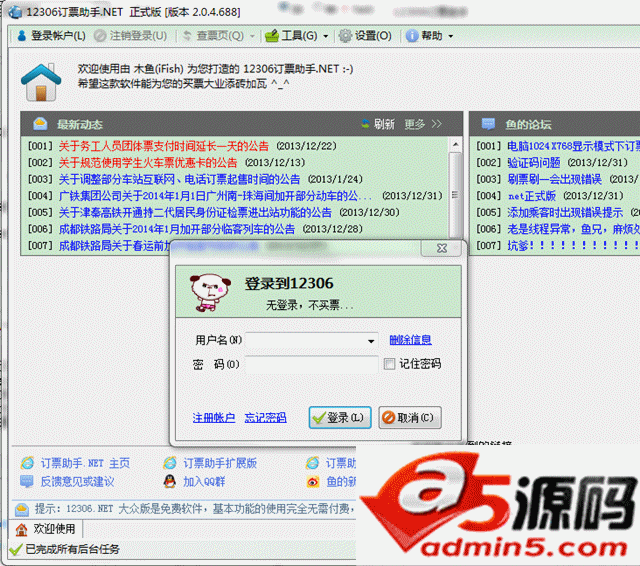The width and height of the screenshot is (640, 566).
Task: Click the news list scrollbar up arrow
Action: pos(456,144)
